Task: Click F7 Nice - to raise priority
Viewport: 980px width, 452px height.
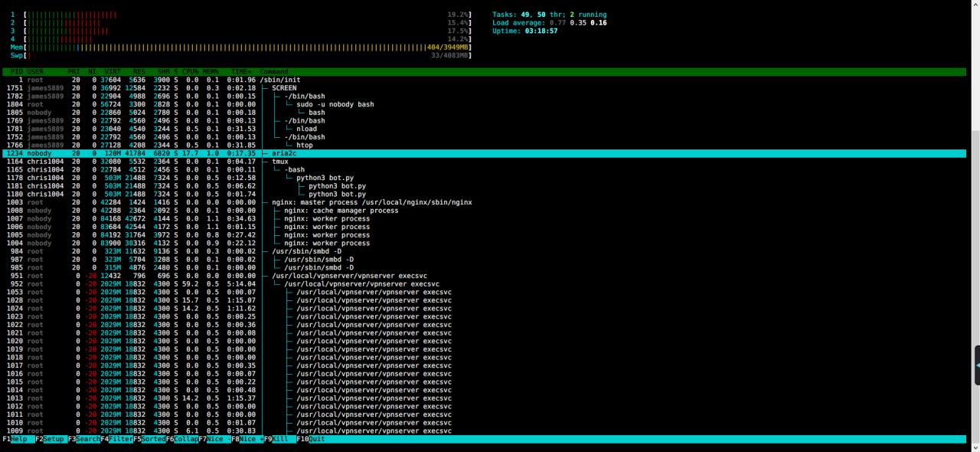Action: click(x=217, y=439)
